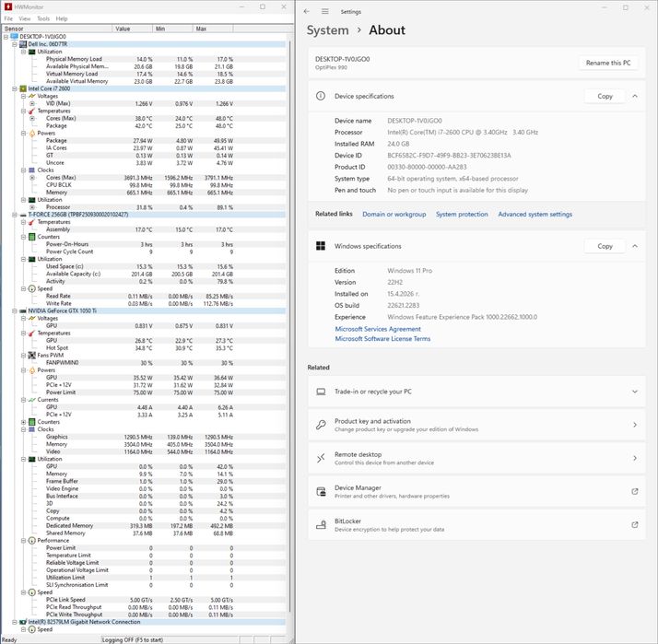Open the Tools menu in HWMonitor

click(43, 18)
